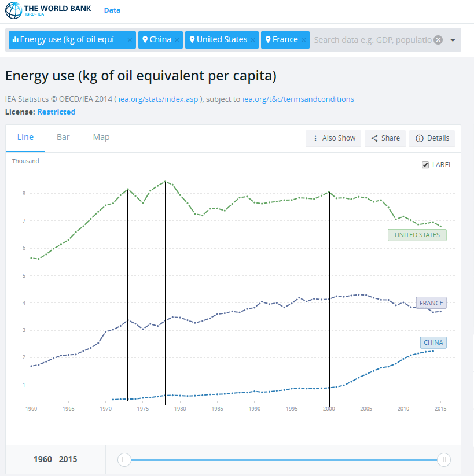Remove the United States filter tag
This screenshot has height=476, width=474.
tap(253, 40)
